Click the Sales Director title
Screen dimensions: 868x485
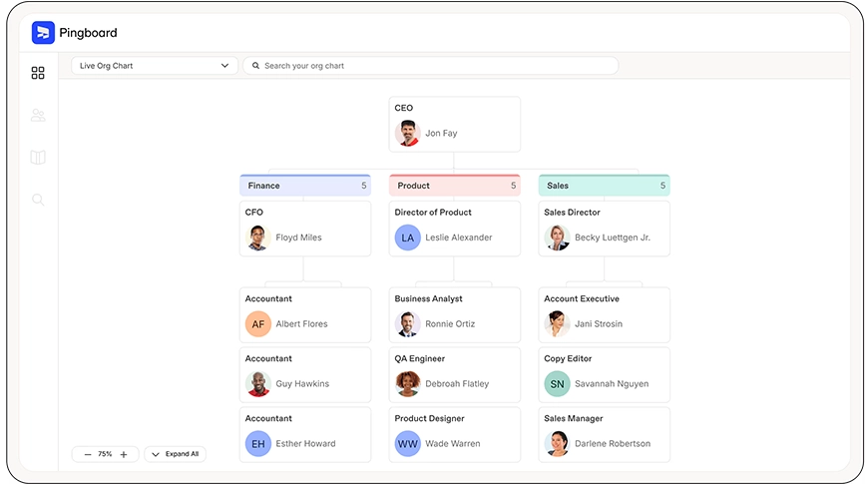click(x=572, y=212)
